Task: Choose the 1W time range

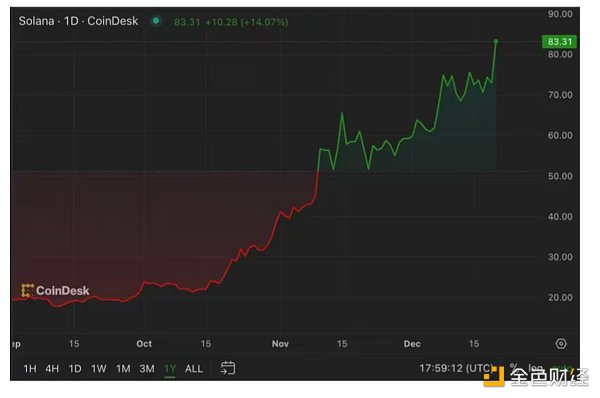Action: pos(98,369)
